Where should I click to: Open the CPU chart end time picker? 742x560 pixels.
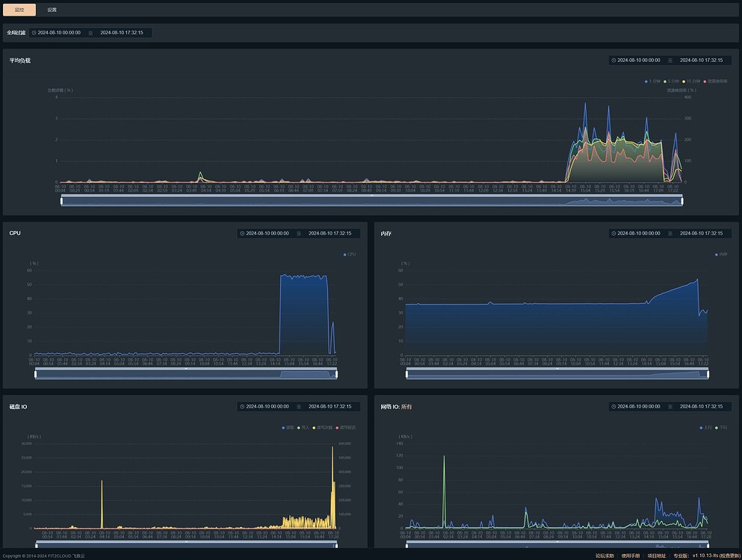(330, 233)
